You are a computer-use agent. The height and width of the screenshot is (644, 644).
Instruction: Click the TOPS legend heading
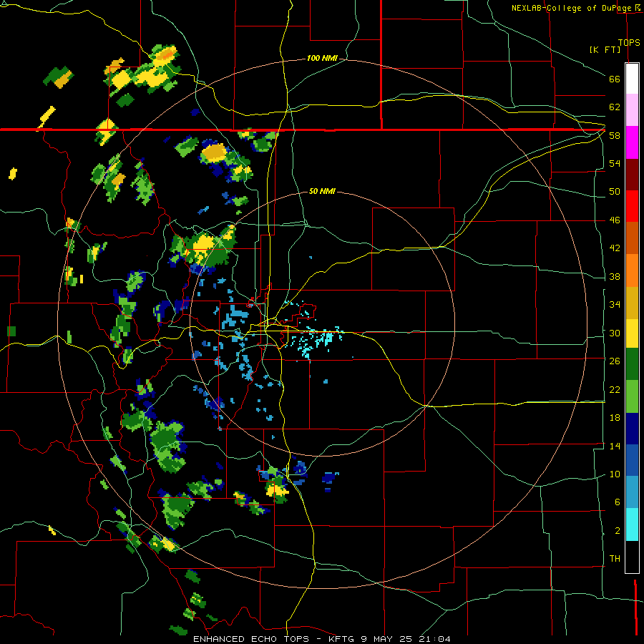coord(629,42)
